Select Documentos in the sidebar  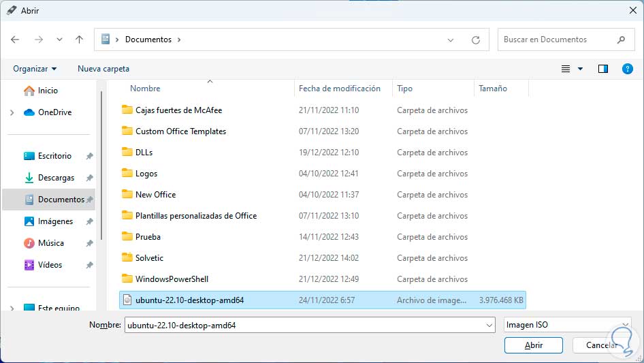point(48,200)
